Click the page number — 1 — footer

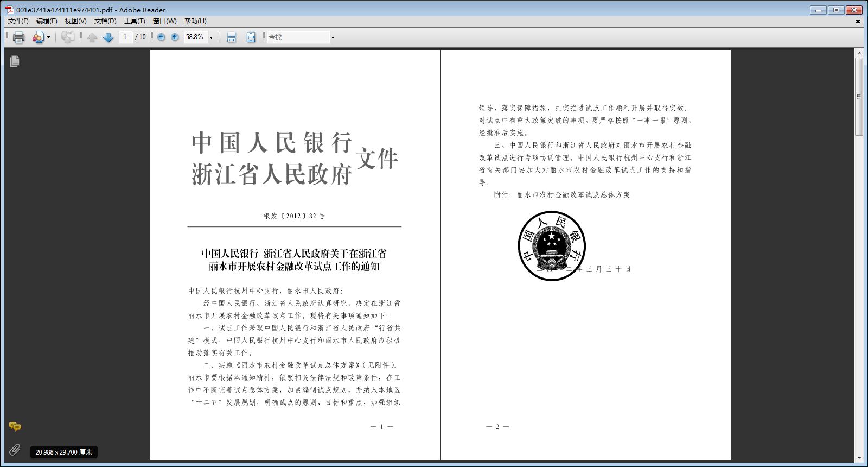pyautogui.click(x=382, y=427)
